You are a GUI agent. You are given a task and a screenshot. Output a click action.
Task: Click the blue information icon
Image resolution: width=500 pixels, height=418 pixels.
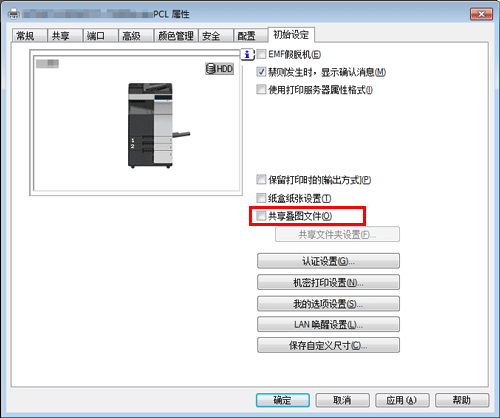point(247,54)
